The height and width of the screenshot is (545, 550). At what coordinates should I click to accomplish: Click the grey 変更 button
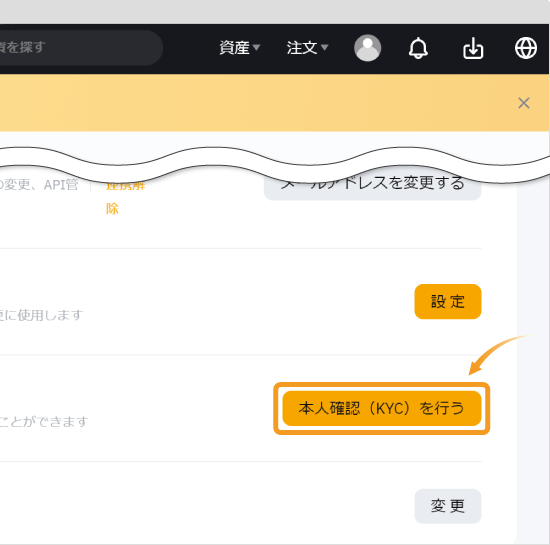click(x=448, y=506)
